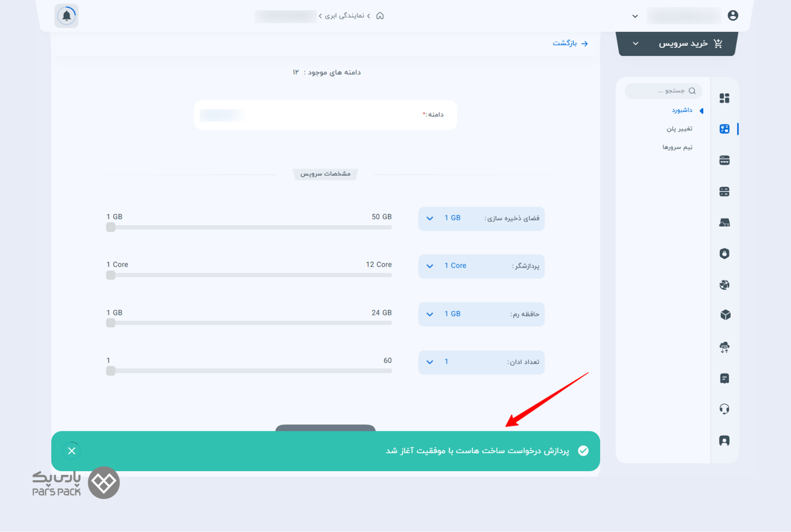This screenshot has width=791, height=532.
Task: Open the support headset sidebar icon
Action: 724,409
